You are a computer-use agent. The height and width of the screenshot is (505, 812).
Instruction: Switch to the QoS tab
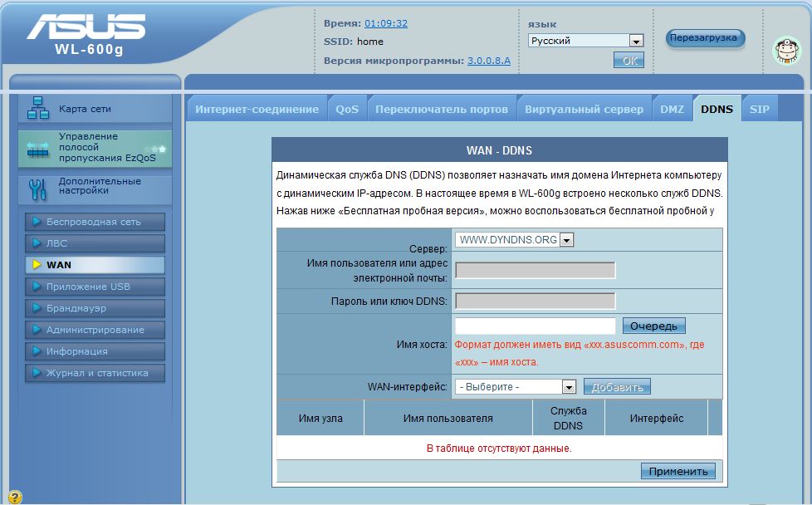click(x=347, y=109)
